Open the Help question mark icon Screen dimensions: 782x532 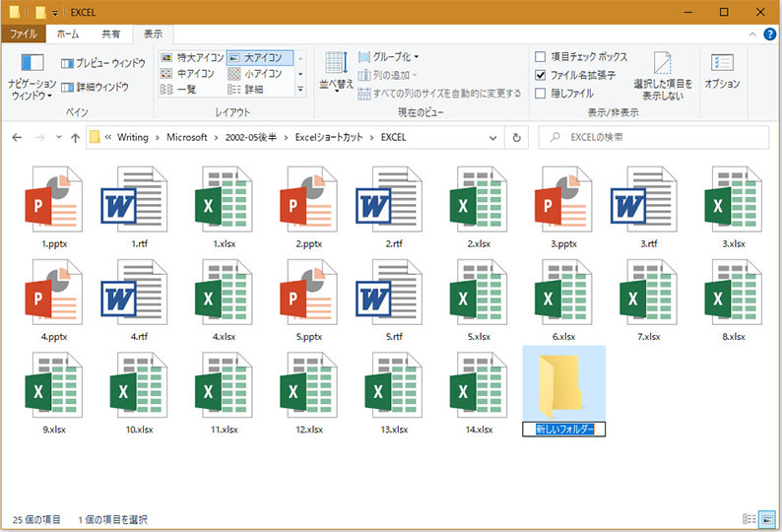[770, 33]
